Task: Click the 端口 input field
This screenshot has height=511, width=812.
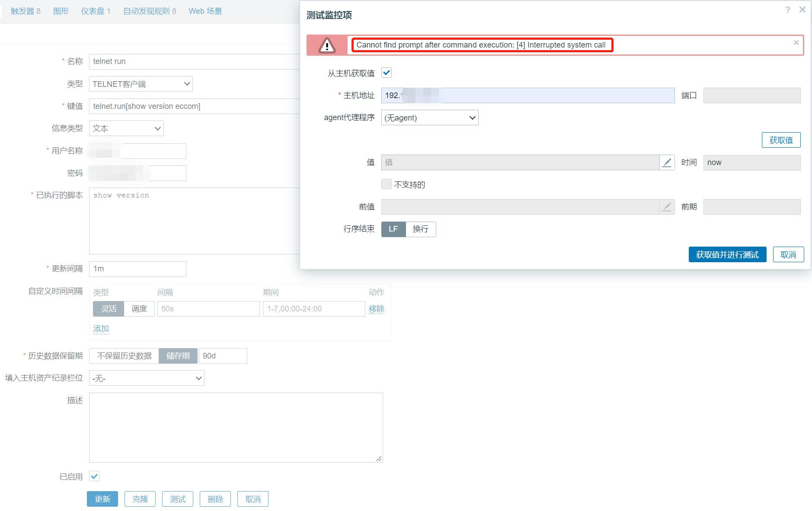Action: coord(752,95)
